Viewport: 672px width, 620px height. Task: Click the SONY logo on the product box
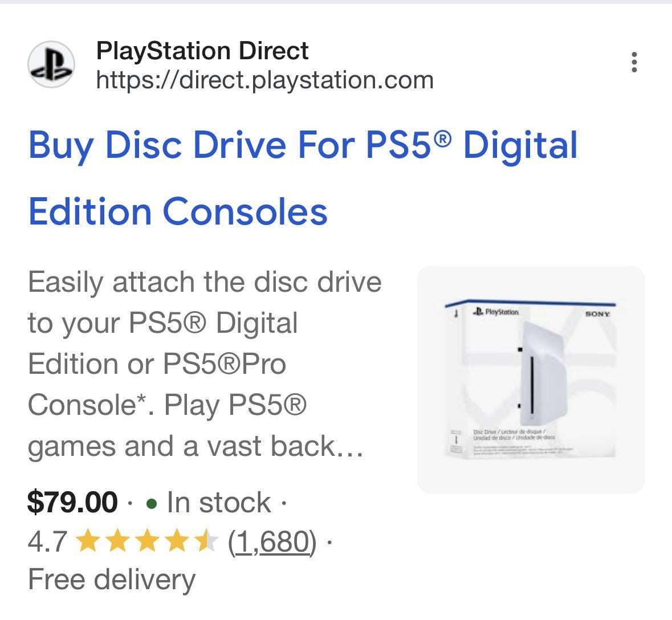[x=597, y=314]
